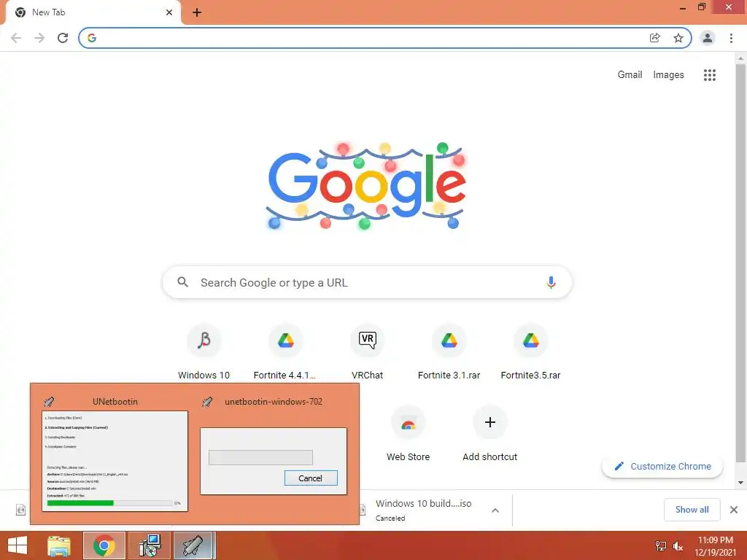Click the Google search input box
747x560 pixels.
pos(367,282)
